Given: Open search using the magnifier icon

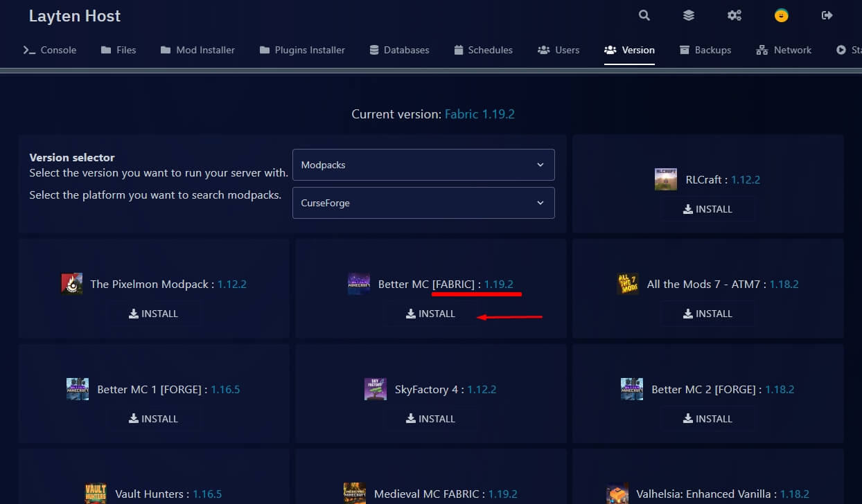Looking at the screenshot, I should click(644, 15).
